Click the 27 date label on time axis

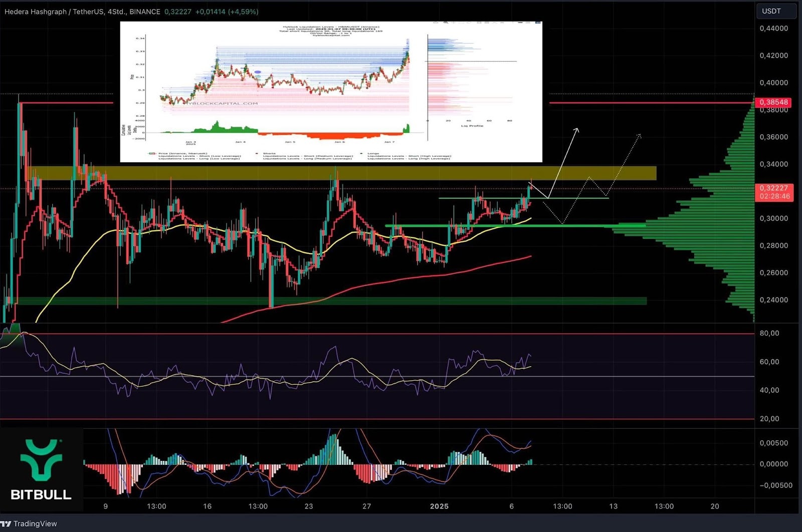click(367, 506)
